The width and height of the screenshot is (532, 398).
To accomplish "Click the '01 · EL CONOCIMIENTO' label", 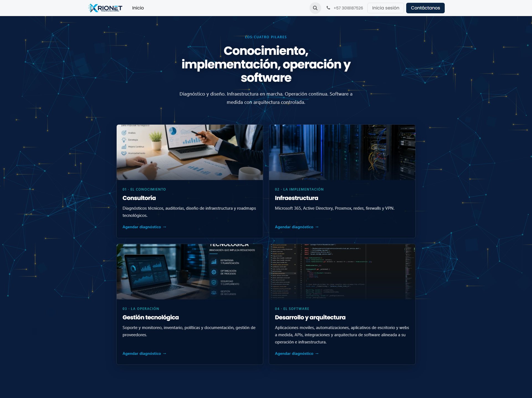I will click(x=144, y=189).
